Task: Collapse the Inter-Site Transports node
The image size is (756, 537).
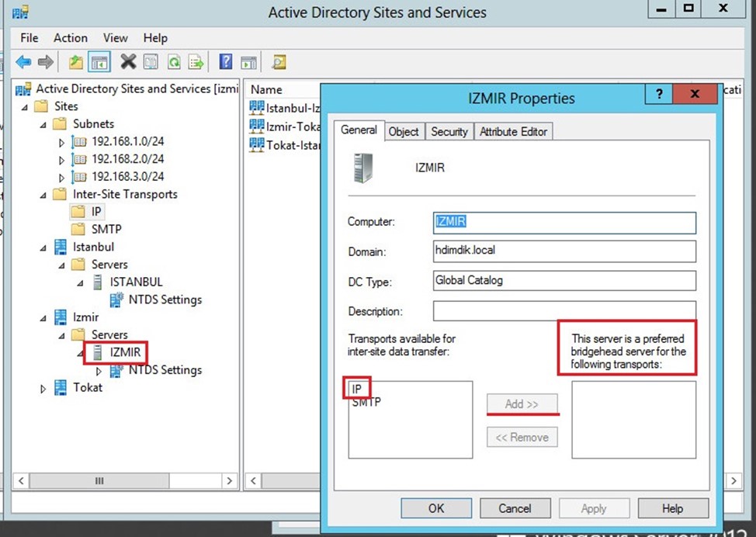Action: point(43,196)
